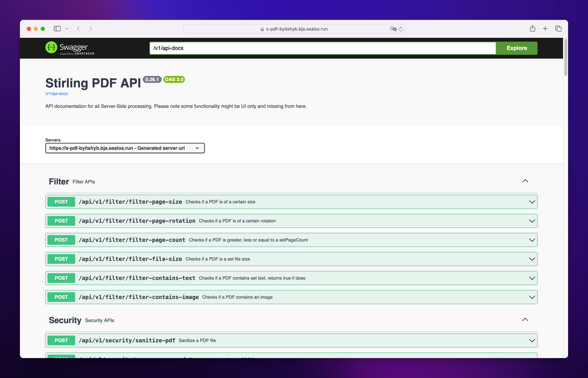Select the /api/v1/filter/filter-page-count path text

pos(132,240)
